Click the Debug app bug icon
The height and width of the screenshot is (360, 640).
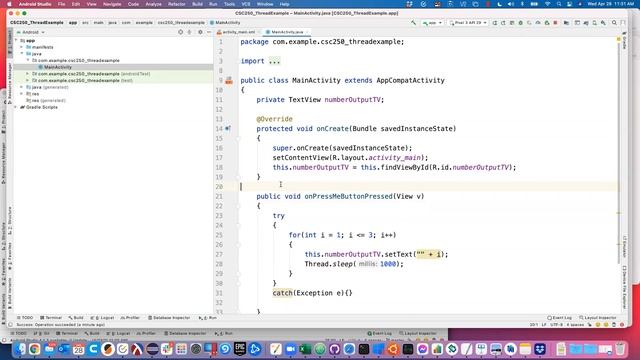click(520, 23)
